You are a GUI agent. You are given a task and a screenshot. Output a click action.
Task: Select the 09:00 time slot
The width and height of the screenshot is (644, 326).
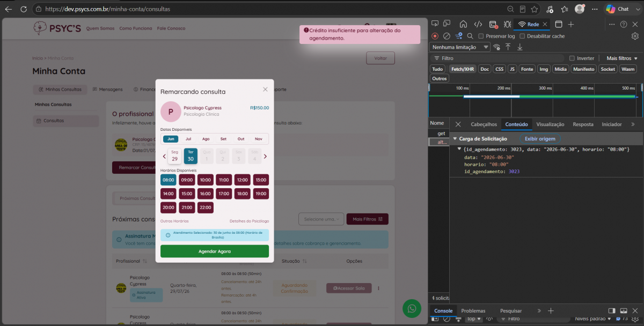click(x=187, y=180)
